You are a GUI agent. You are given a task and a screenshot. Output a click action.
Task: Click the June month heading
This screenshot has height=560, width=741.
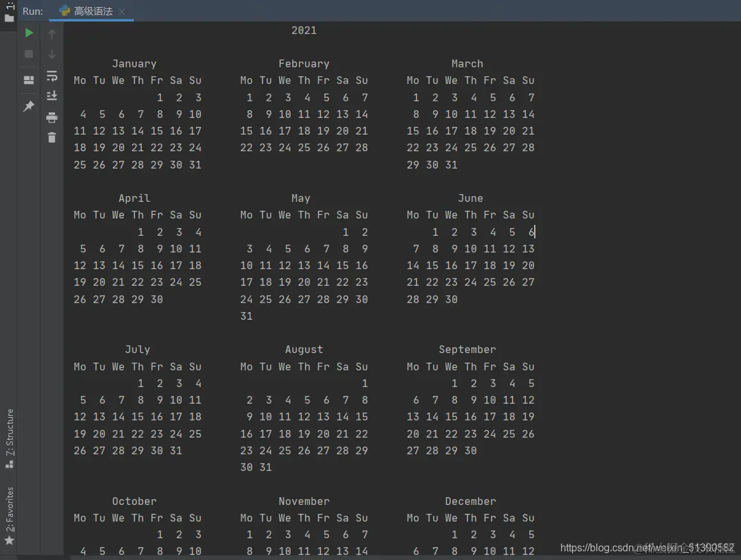click(x=470, y=198)
